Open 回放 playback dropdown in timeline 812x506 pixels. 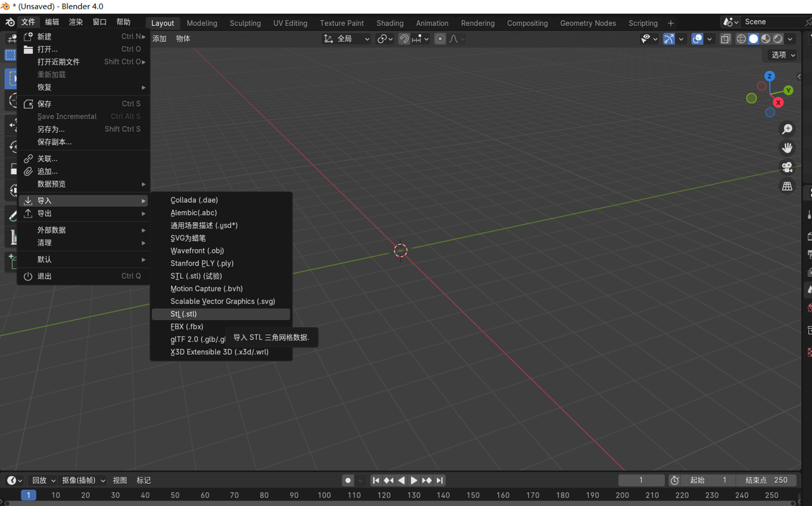click(x=44, y=481)
